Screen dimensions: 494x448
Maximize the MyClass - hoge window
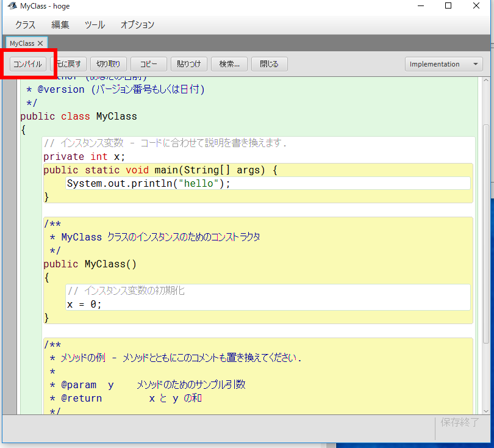[x=448, y=5]
